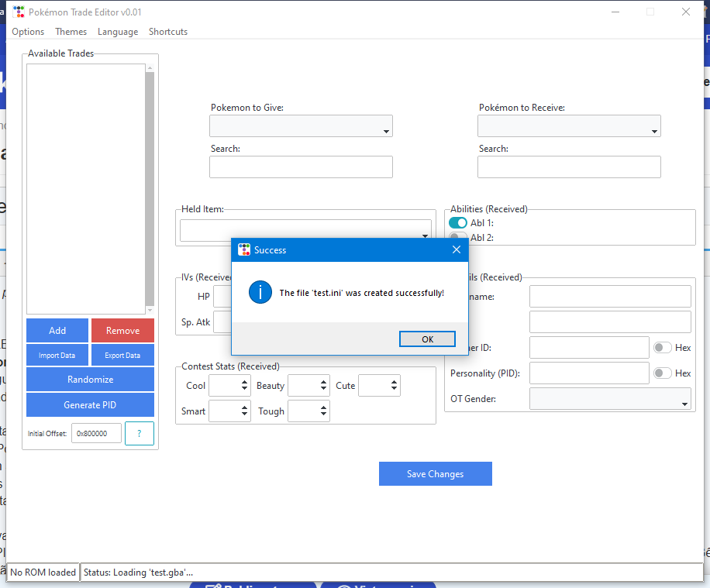Click the Success dialog title icon
This screenshot has height=588, width=710.
coord(243,249)
